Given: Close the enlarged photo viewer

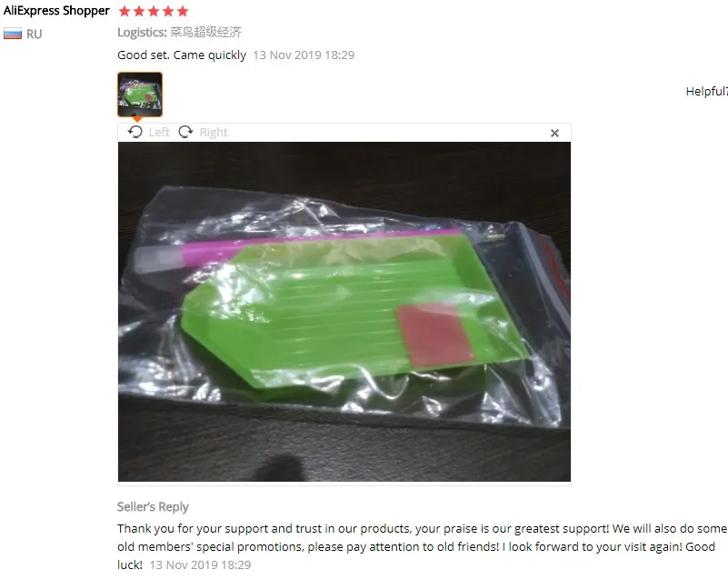Looking at the screenshot, I should [554, 134].
